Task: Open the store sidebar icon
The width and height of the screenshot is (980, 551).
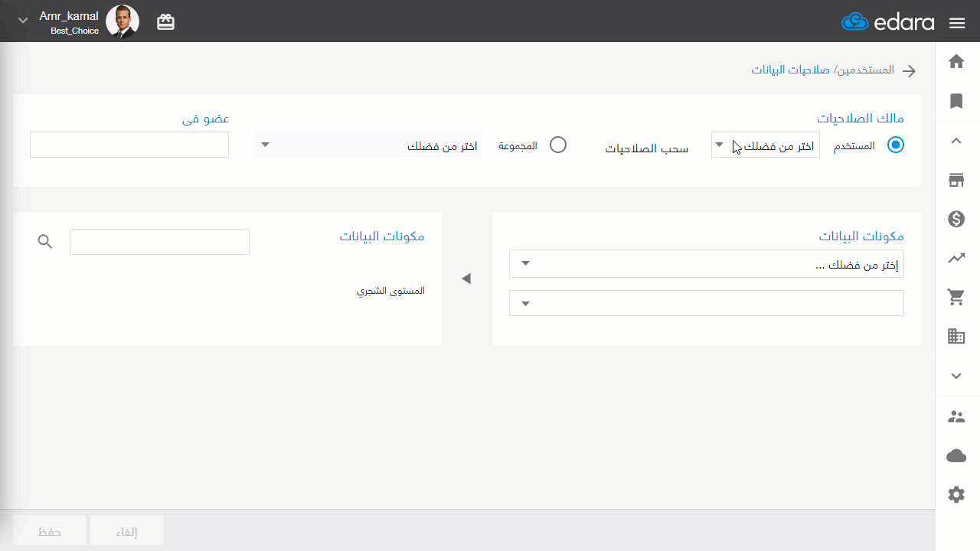Action: coord(956,181)
